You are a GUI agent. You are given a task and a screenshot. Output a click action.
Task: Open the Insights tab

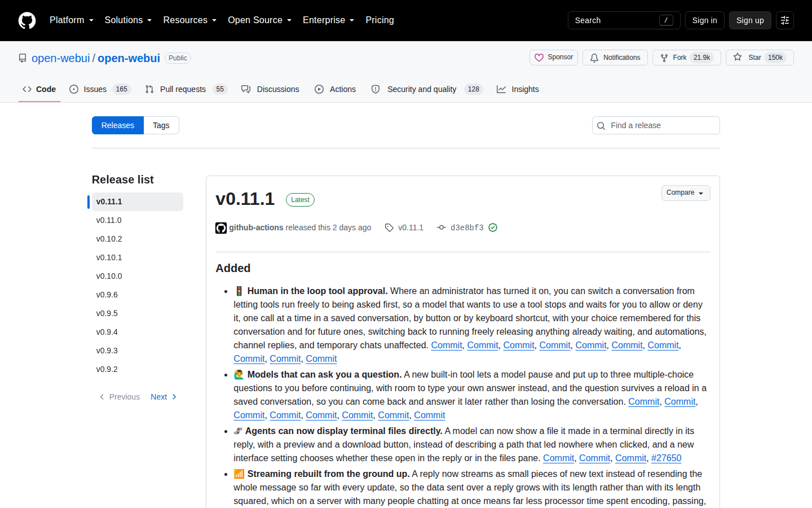pyautogui.click(x=518, y=89)
